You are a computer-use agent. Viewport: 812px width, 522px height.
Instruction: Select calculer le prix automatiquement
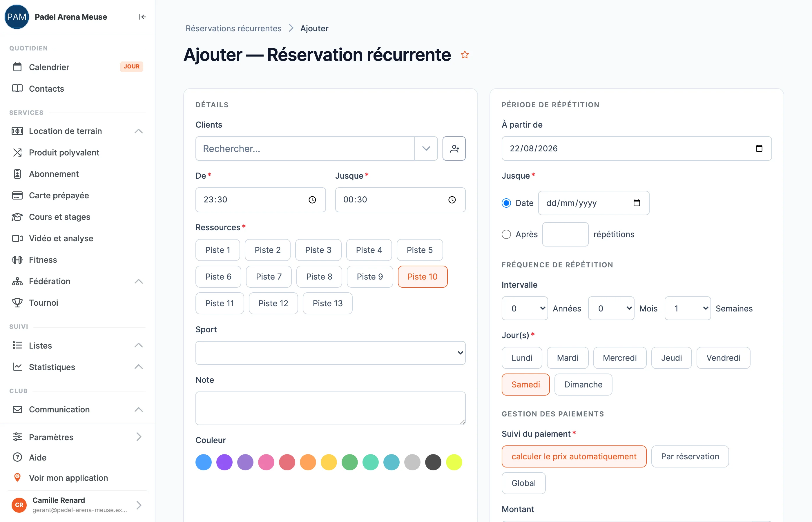click(574, 456)
